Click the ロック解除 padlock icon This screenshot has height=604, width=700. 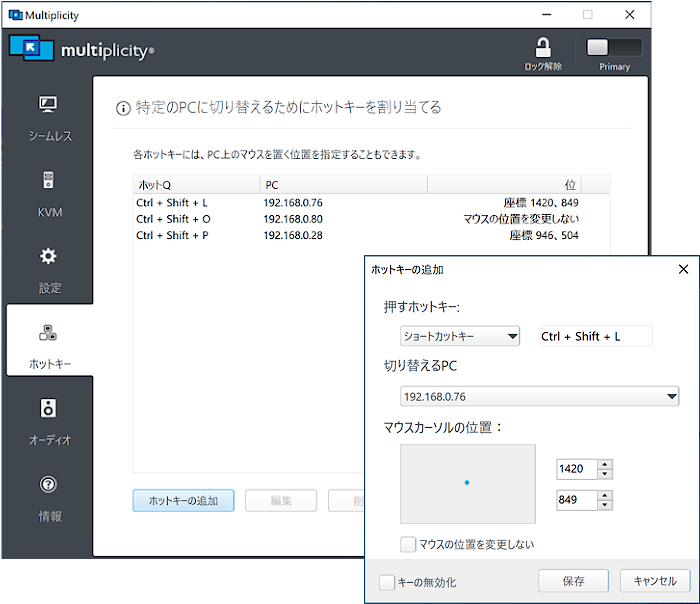(x=543, y=47)
